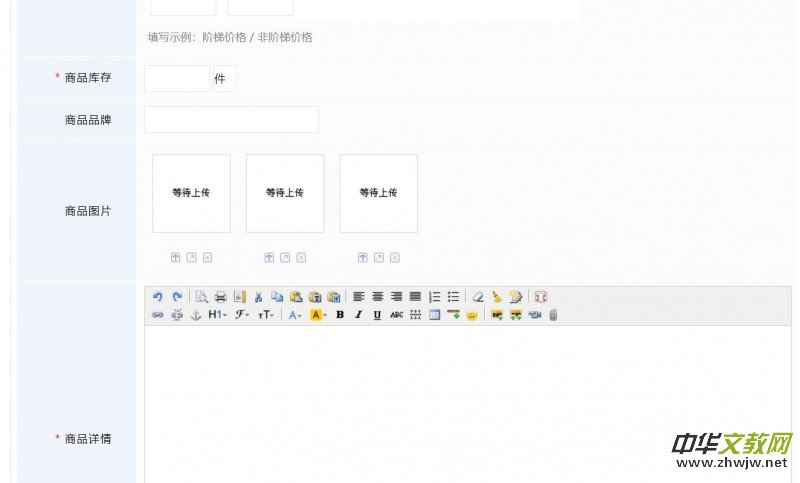Center align the text
Image resolution: width=800 pixels, height=483 pixels.
[378, 297]
